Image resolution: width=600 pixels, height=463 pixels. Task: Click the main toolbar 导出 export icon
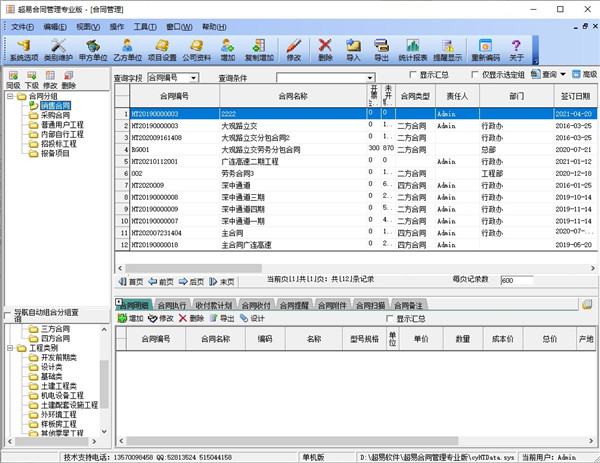click(381, 50)
